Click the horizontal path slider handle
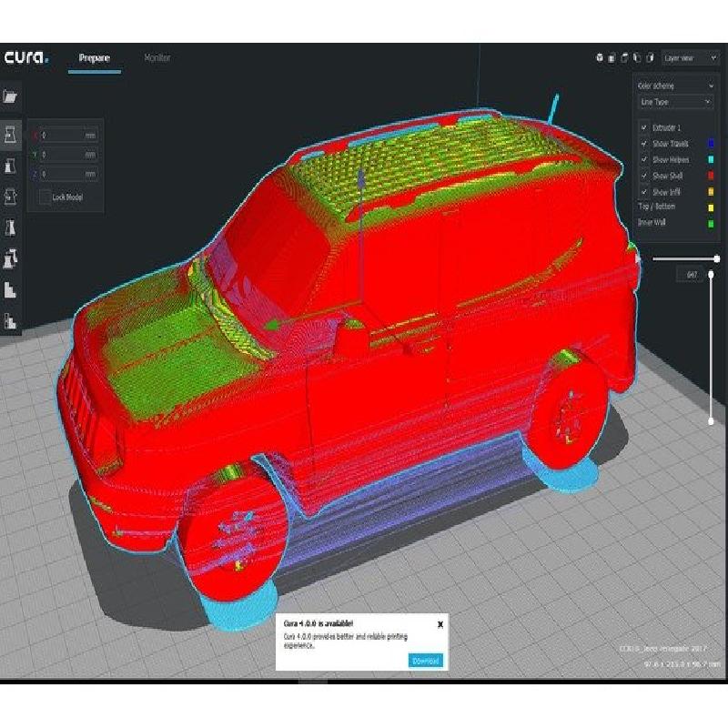This screenshot has height=728, width=728. (717, 258)
